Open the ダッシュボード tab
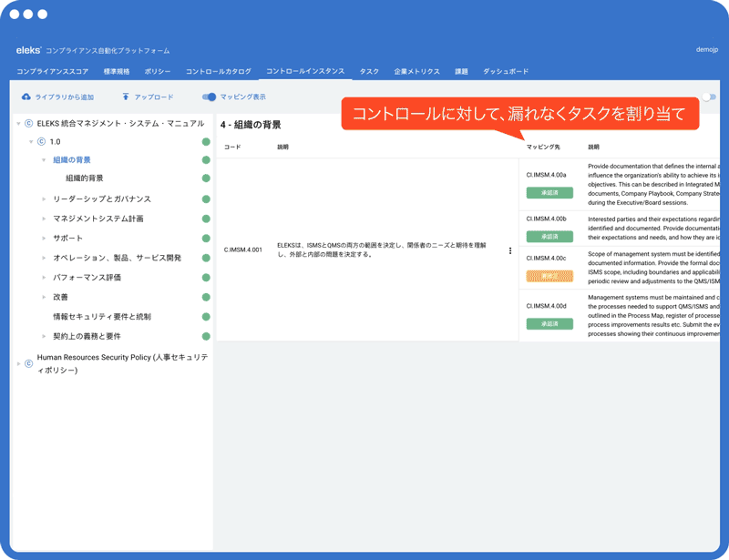 point(506,71)
